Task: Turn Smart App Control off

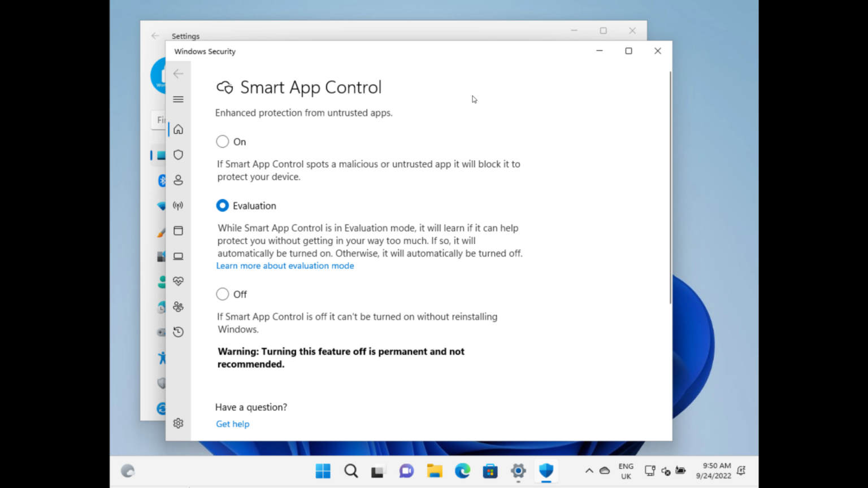Action: [x=222, y=294]
